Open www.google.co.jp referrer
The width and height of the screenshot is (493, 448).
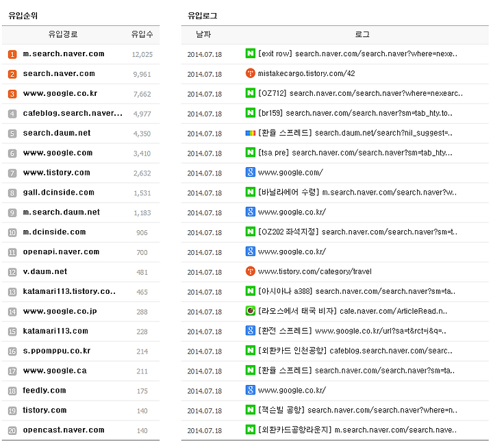60,312
